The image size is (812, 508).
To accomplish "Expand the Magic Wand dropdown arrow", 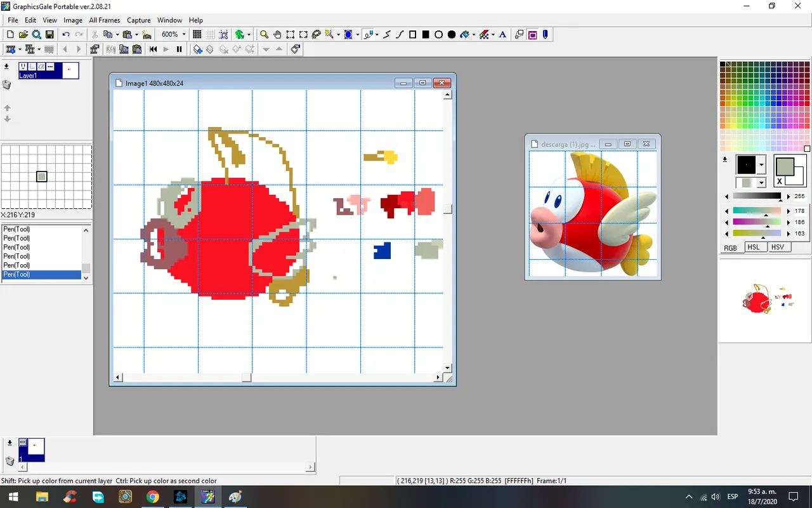I will (339, 34).
